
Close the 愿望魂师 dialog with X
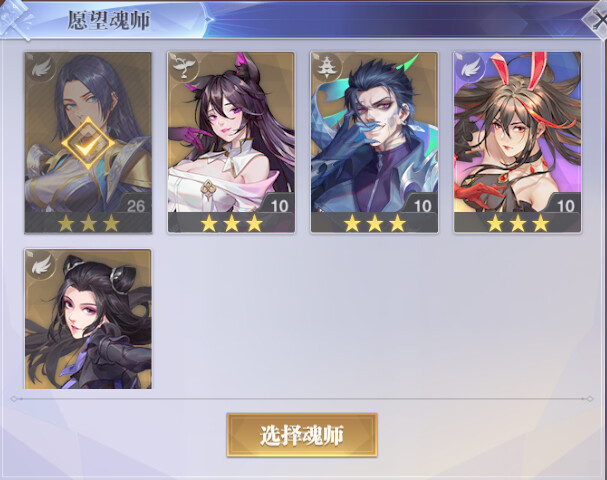tap(597, 19)
